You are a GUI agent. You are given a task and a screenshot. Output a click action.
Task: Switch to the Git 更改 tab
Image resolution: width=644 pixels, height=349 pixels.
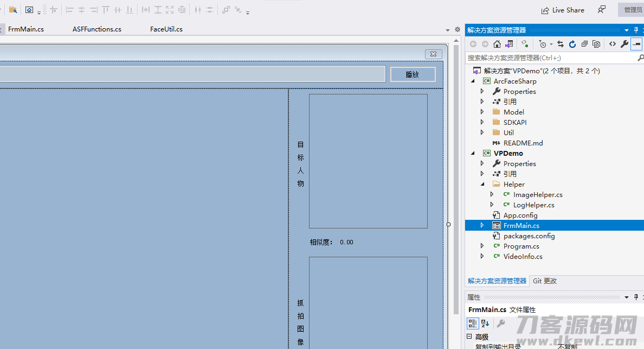[545, 281]
